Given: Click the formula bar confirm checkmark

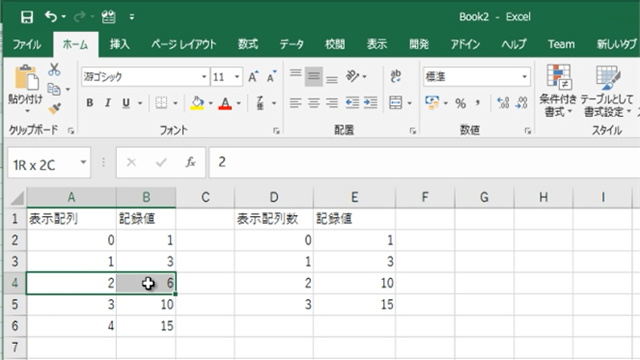Looking at the screenshot, I should coord(161,162).
